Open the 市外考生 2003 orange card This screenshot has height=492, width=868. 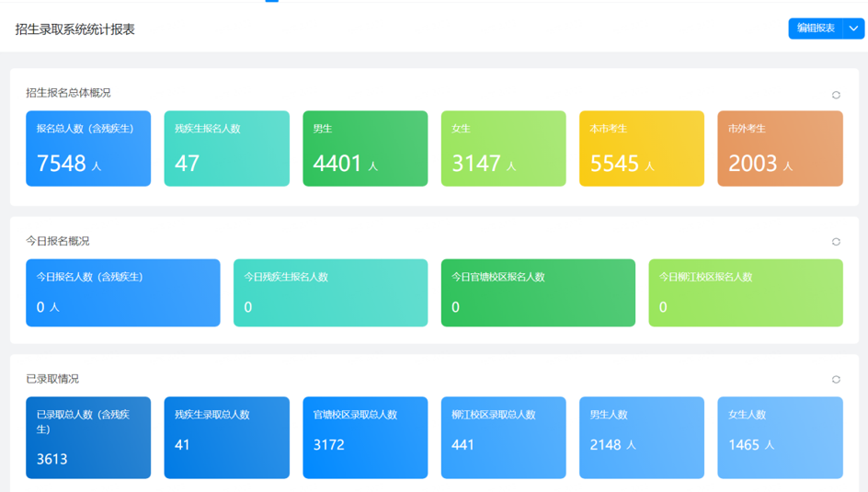pyautogui.click(x=780, y=148)
